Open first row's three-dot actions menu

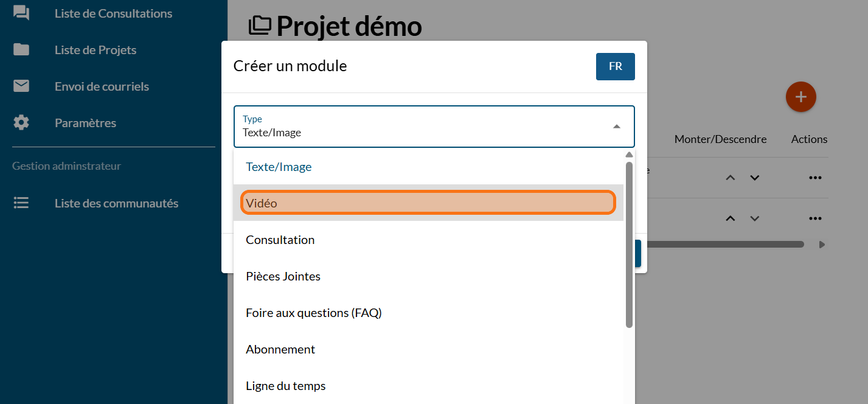tap(815, 178)
